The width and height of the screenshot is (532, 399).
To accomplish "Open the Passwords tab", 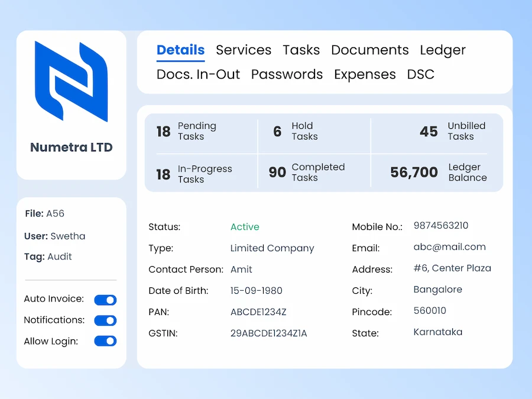I will point(287,74).
